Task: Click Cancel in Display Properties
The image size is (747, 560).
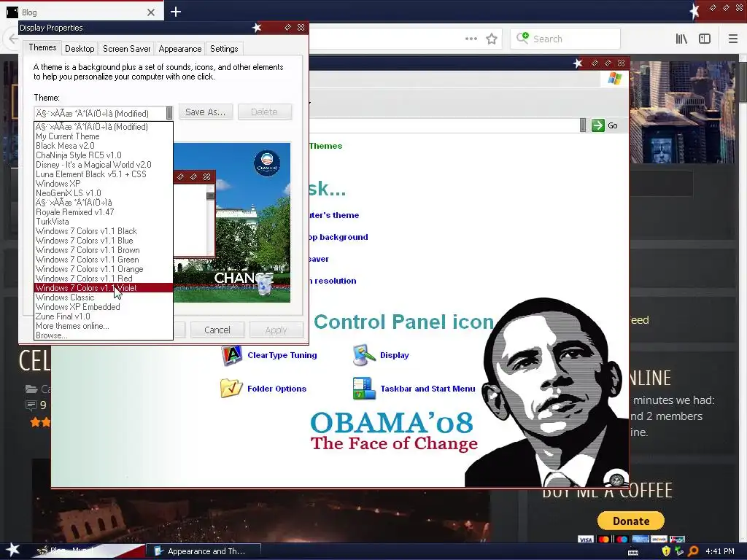Action: pos(217,330)
